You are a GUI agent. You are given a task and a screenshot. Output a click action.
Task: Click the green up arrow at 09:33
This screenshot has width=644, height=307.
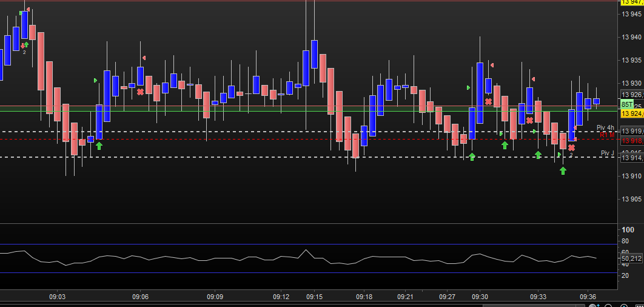[x=538, y=155]
